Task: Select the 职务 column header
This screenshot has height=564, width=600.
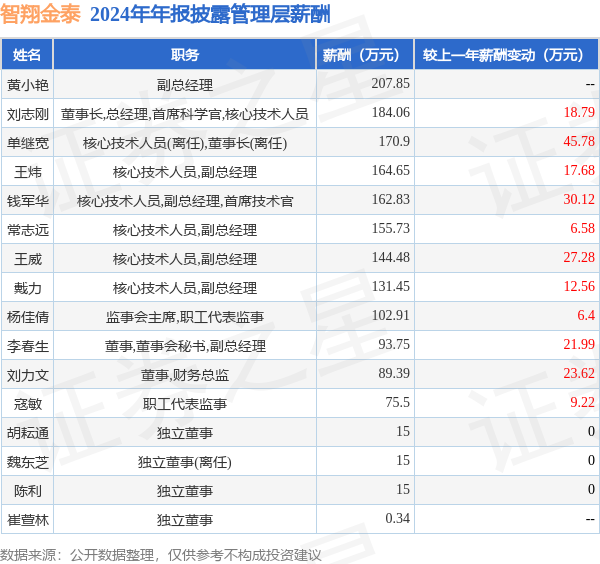Action: 185,55
